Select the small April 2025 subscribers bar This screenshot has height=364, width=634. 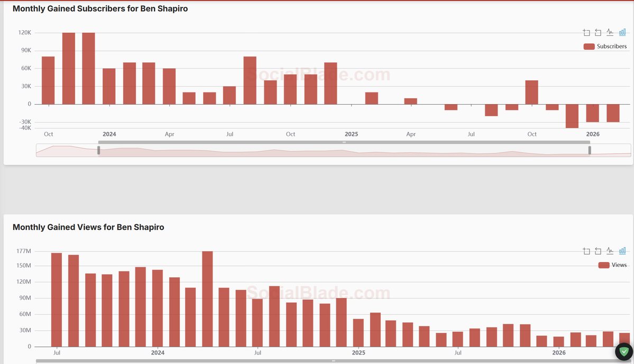(411, 101)
